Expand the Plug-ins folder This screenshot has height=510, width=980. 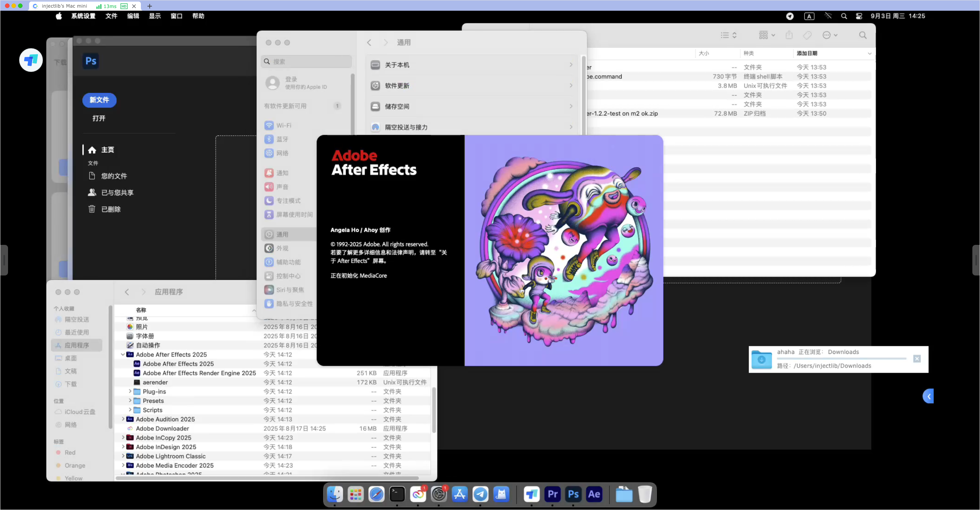pos(129,391)
